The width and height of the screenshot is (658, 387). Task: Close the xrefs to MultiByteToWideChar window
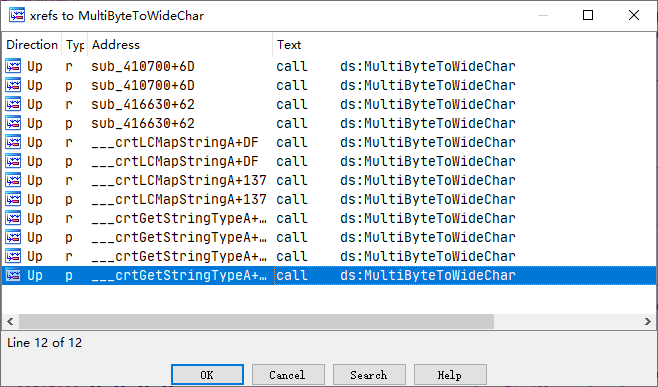pos(634,16)
